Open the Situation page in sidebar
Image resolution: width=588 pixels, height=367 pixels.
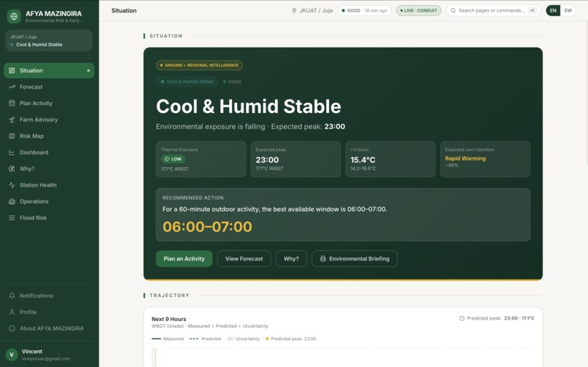click(x=49, y=71)
